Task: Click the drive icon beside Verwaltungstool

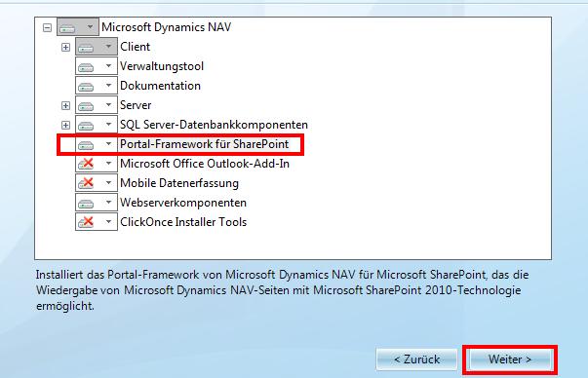Action: coord(86,67)
